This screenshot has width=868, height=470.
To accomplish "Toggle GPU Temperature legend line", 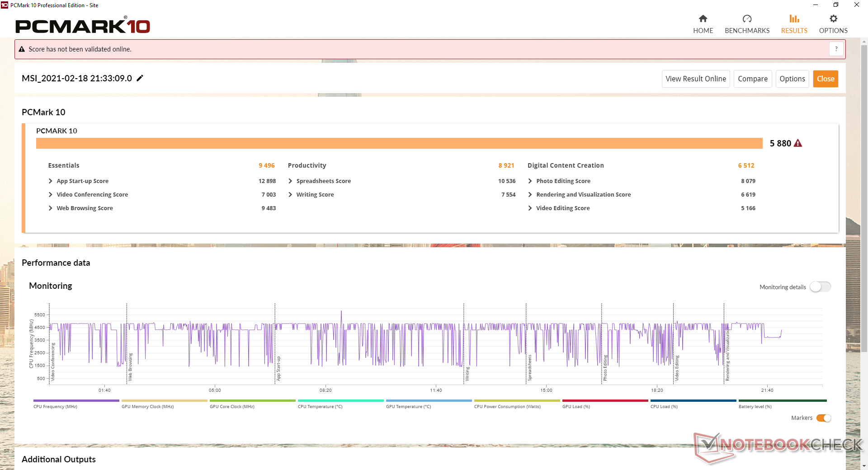I will click(429, 400).
